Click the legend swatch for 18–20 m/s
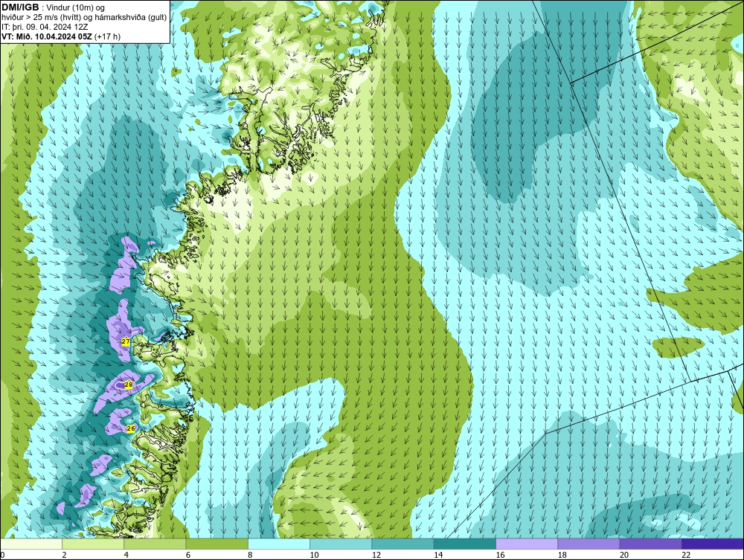744x560 pixels. pyautogui.click(x=589, y=544)
